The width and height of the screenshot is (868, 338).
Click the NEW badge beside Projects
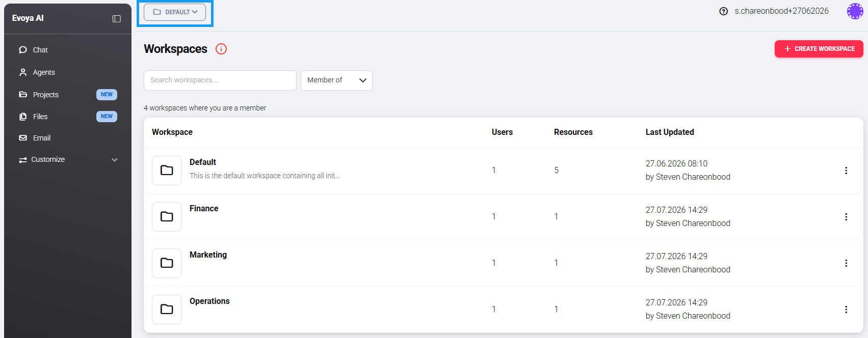coord(107,95)
